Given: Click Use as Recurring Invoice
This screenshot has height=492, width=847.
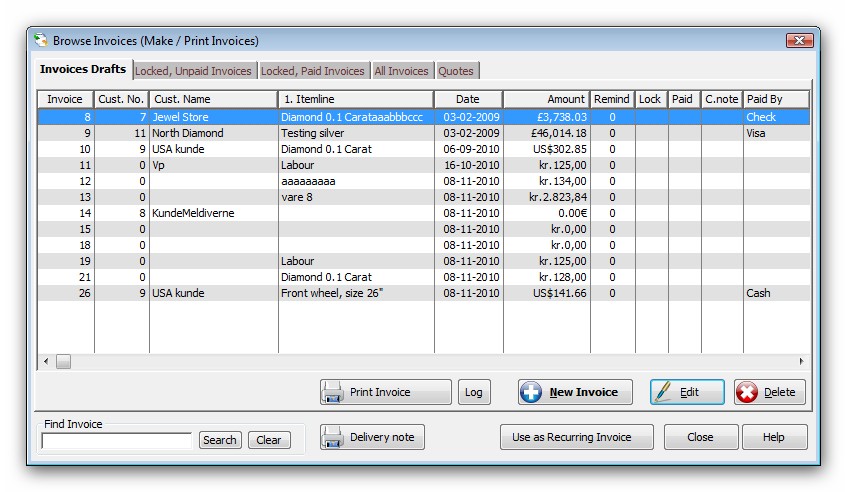Looking at the screenshot, I should [576, 437].
